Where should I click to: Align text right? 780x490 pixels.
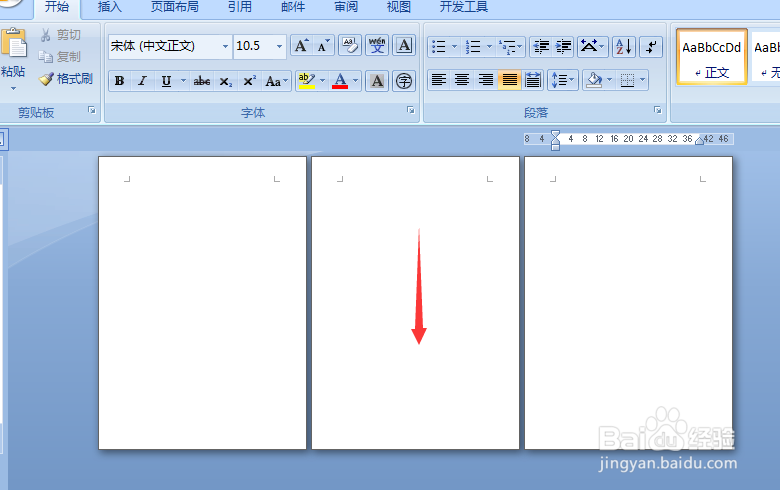pyautogui.click(x=486, y=80)
